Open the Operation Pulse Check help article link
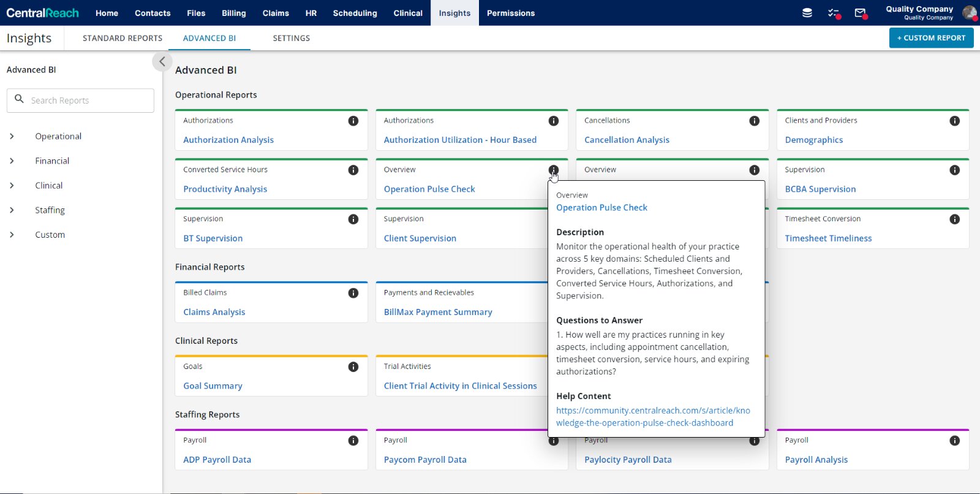The image size is (980, 494). (x=652, y=417)
